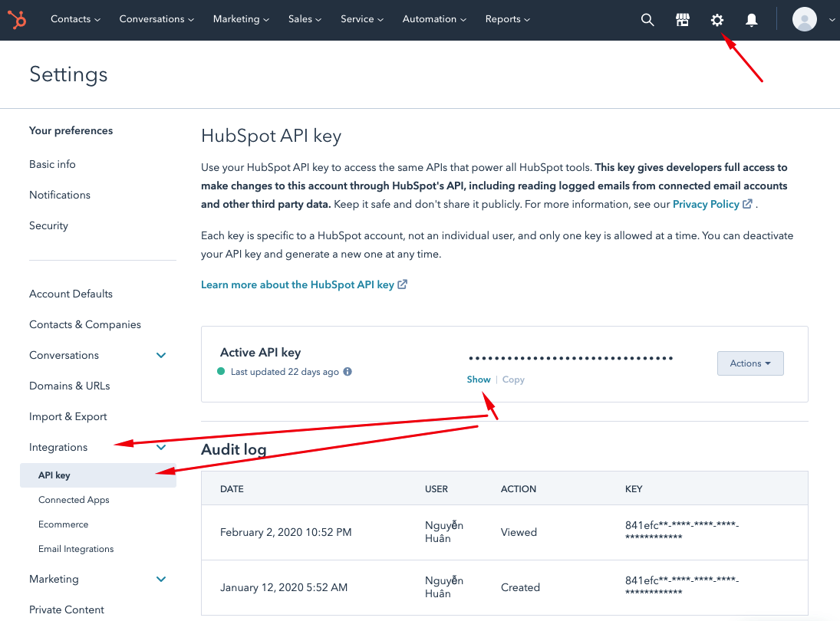The width and height of the screenshot is (840, 621).
Task: Click the DATE column header
Action: 232,489
